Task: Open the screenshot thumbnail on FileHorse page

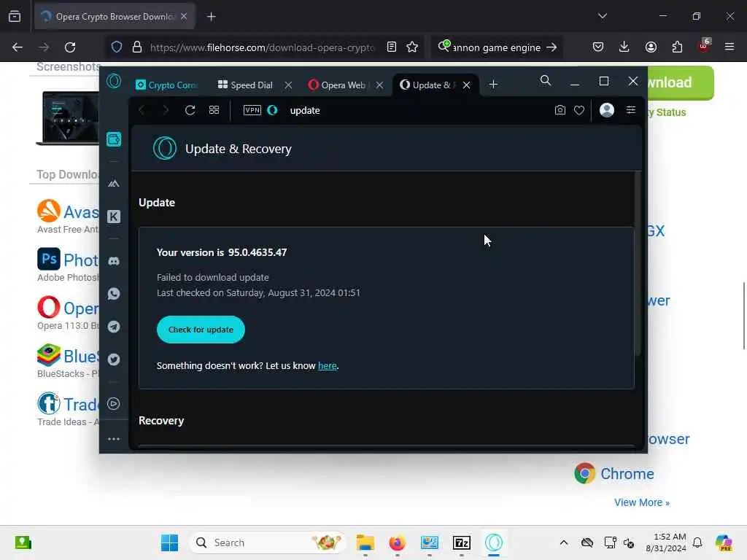Action: (x=68, y=118)
